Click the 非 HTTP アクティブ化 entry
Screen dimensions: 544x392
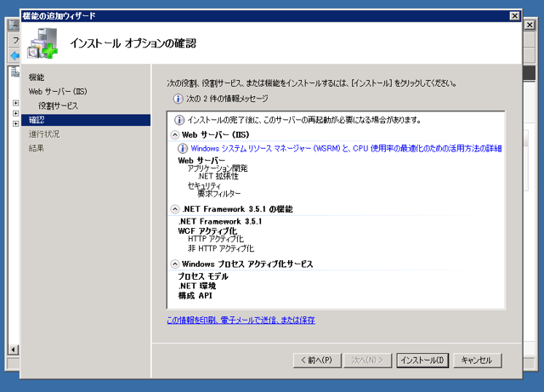click(221, 248)
